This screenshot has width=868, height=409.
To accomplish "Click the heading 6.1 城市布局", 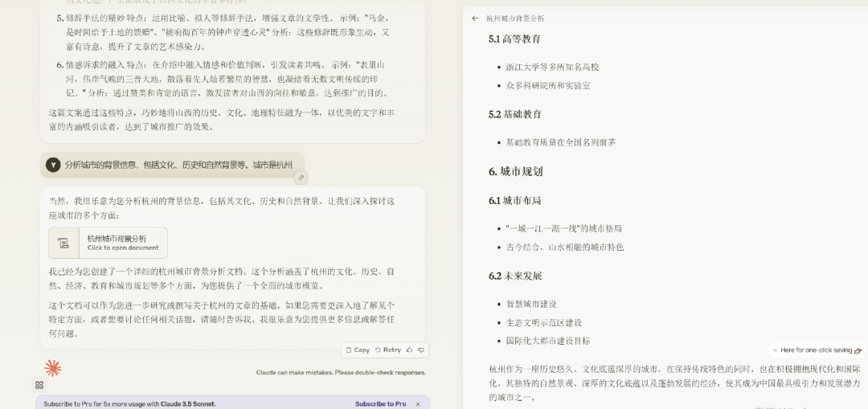I will point(514,200).
